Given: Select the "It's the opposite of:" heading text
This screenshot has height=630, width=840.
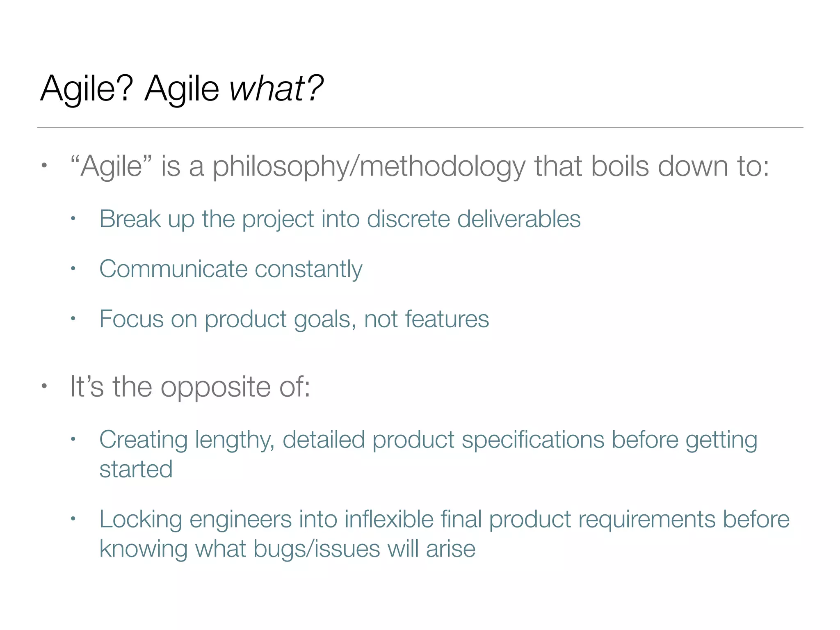Looking at the screenshot, I should tap(190, 387).
